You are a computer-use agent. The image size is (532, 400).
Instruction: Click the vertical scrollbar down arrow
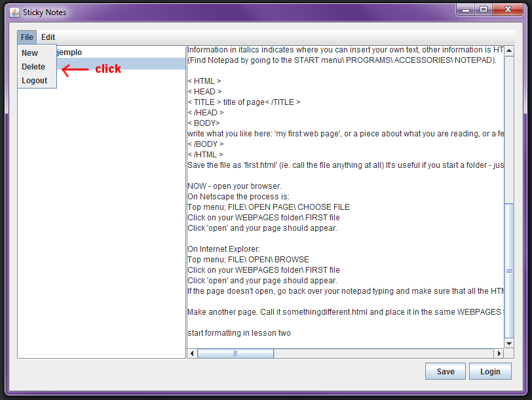click(x=509, y=344)
